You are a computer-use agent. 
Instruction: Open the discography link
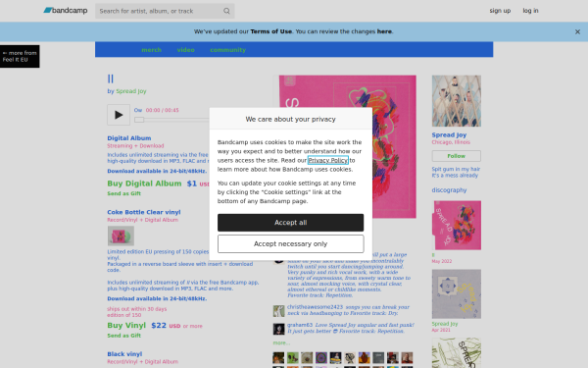tap(449, 190)
